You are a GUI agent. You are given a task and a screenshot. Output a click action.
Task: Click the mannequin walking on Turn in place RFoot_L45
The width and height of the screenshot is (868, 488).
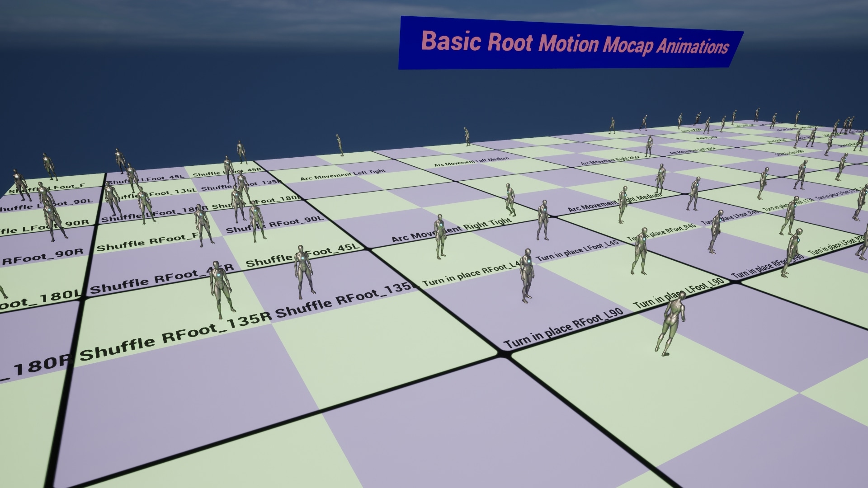[x=527, y=271]
